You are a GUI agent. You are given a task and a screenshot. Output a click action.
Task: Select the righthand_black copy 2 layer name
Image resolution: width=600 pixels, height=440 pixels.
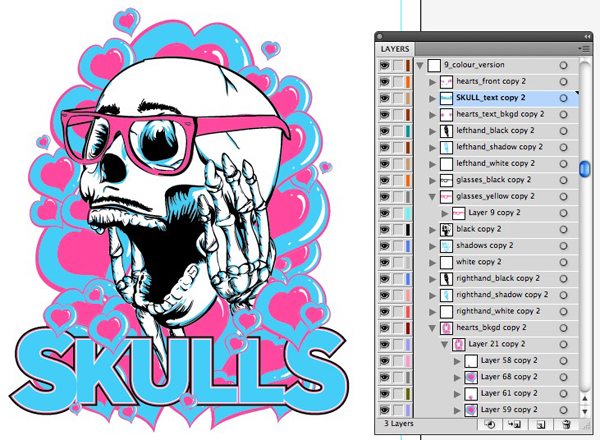click(498, 278)
